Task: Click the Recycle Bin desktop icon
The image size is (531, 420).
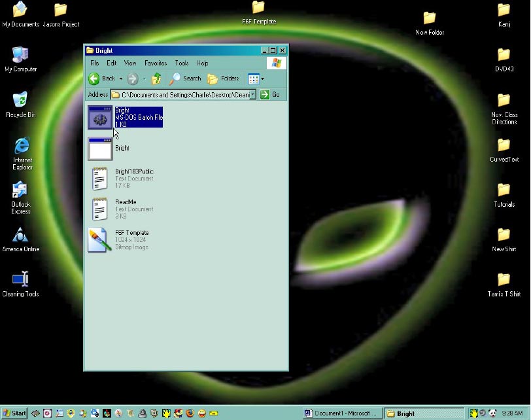Action: (20, 101)
